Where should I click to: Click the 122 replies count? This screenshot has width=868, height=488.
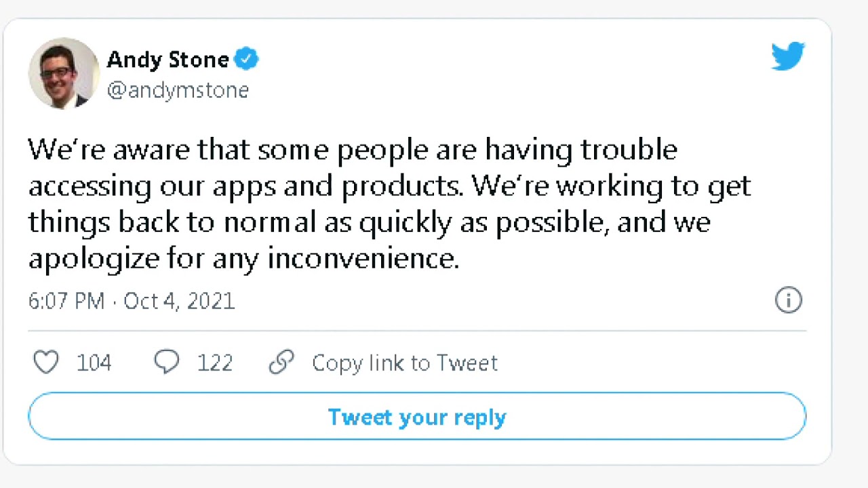215,363
